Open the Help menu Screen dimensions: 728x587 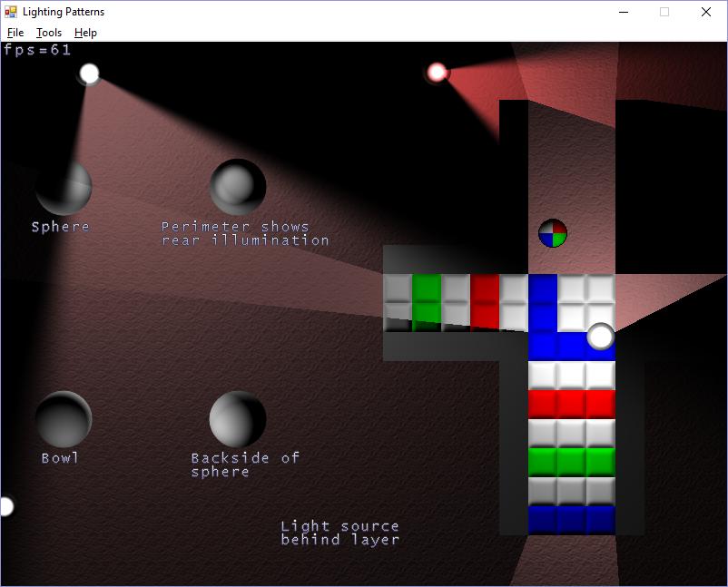pos(85,33)
